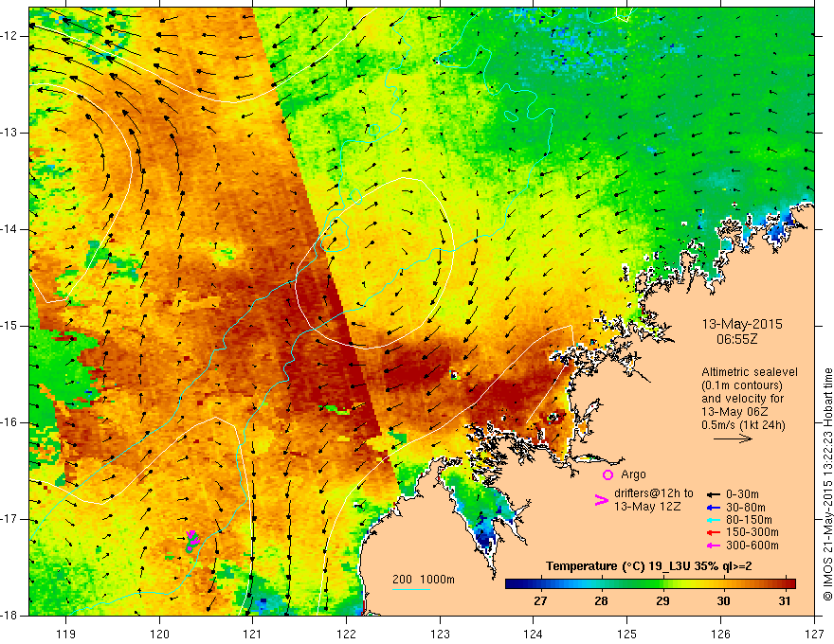Click the '13-May 12Z' drifter legend text
834x644 pixels.
pos(646,507)
